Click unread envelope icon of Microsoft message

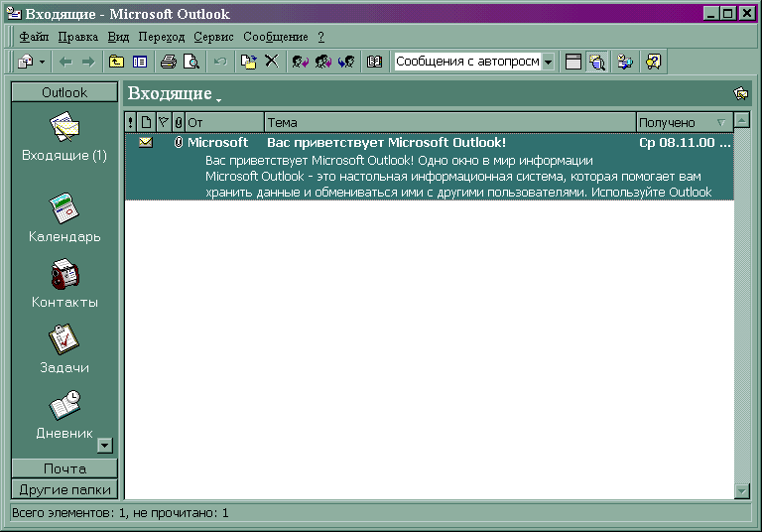click(x=146, y=143)
